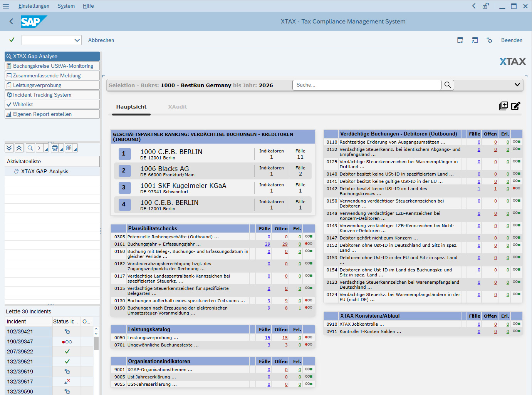Click the status icon for incident 132/39617
Viewport: 532px width, 395px height.
tap(67, 382)
